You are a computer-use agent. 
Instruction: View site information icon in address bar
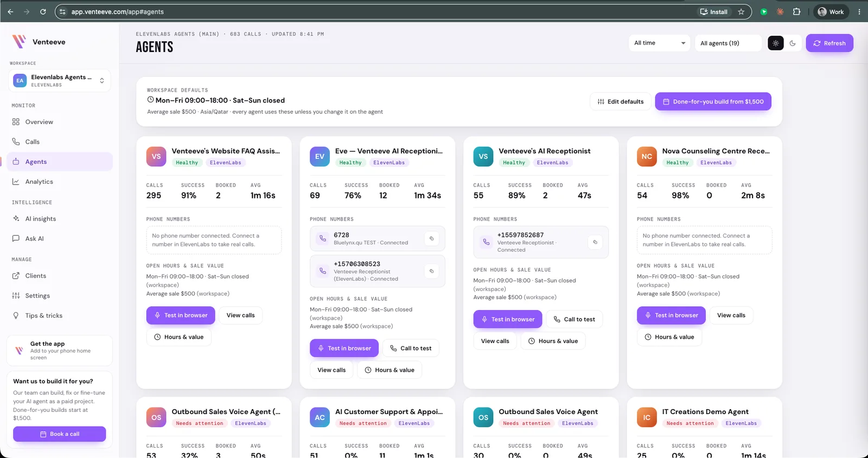point(62,12)
